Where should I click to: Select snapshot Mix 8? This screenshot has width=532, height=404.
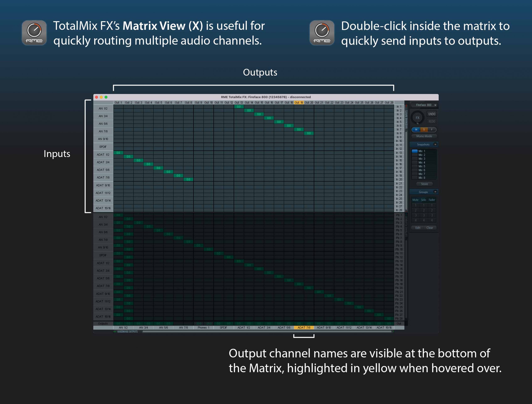click(424, 178)
